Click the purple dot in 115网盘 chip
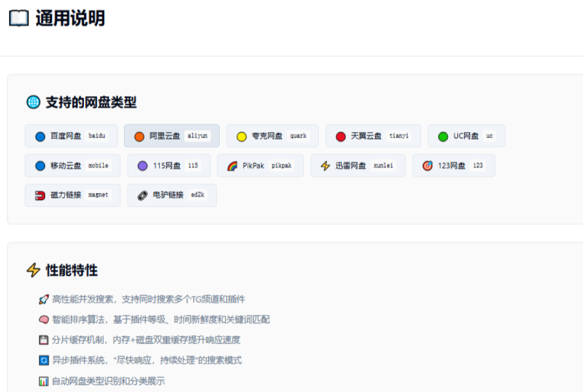Viewport: 583px width, 392px height. 143,166
